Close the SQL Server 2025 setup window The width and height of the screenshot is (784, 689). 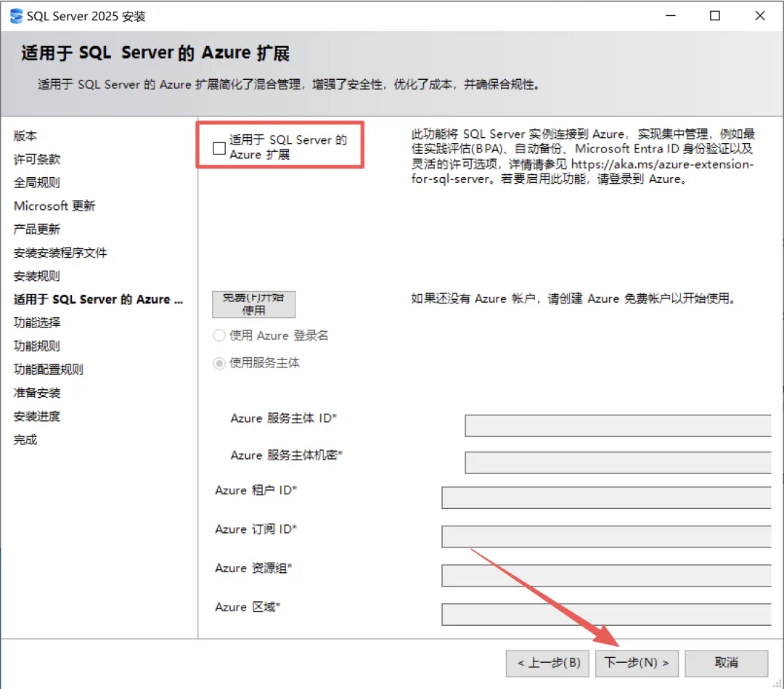click(x=760, y=16)
